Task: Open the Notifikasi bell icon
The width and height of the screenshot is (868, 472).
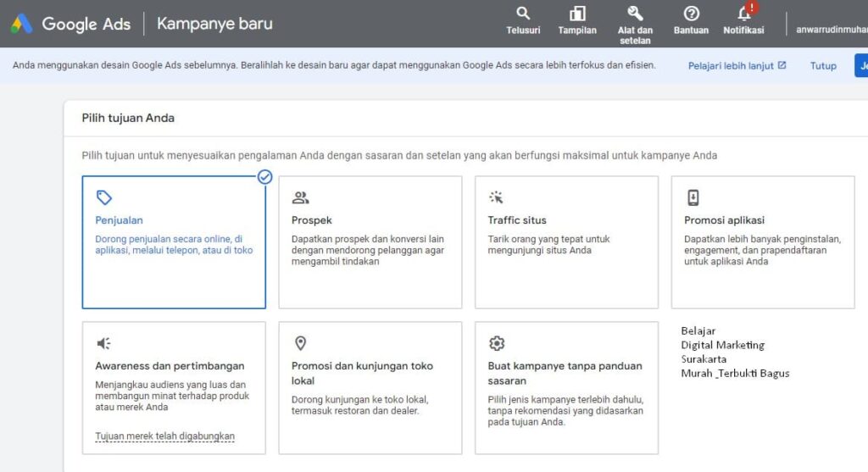Action: coord(743,13)
